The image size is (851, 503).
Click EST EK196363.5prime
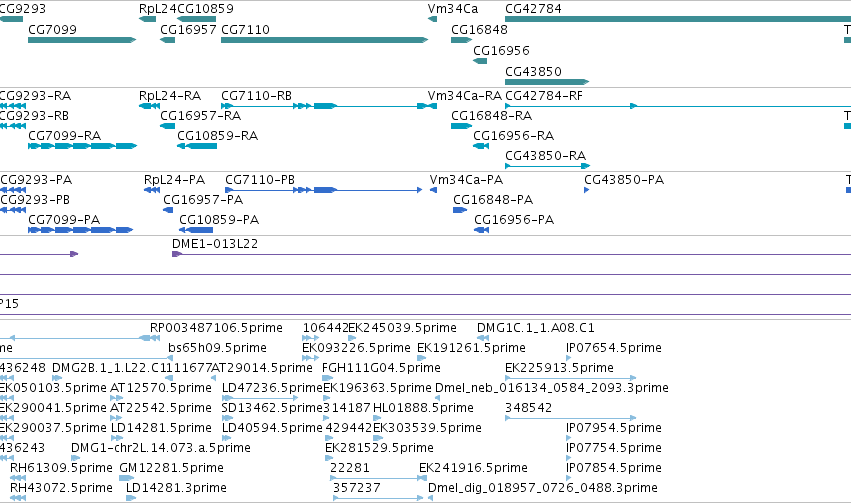(377, 388)
